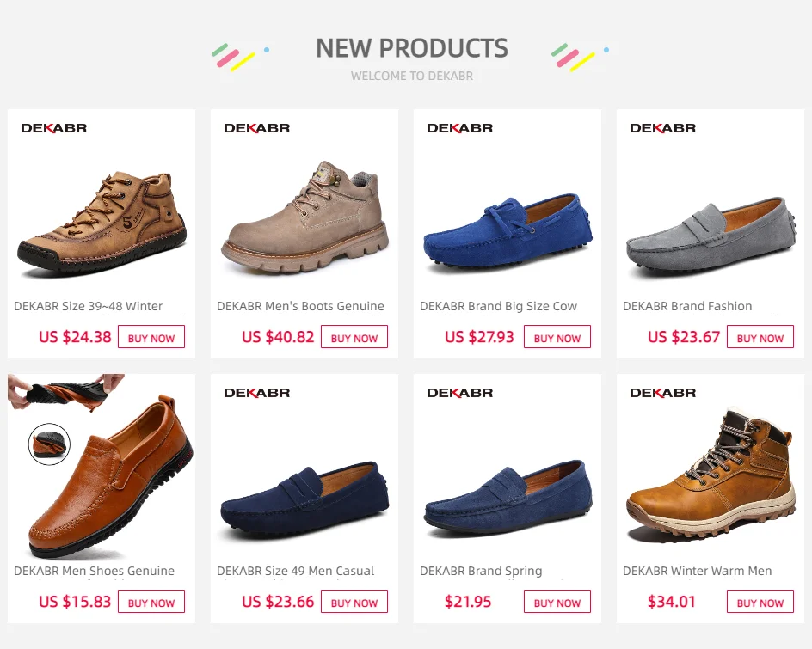Open the 'DEKABR Size 39~48 Winter' title link
This screenshot has height=649, width=812.
coord(88,306)
